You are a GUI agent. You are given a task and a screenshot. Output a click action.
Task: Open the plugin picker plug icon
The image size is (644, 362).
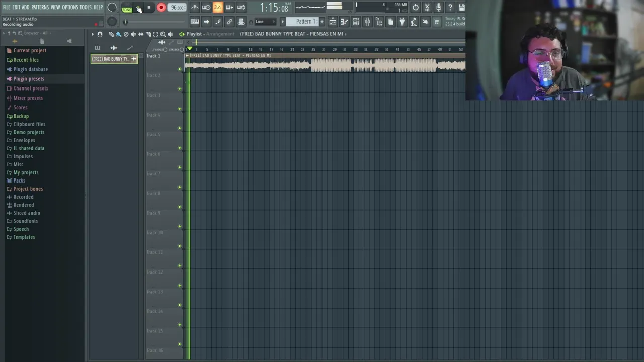pos(402,22)
